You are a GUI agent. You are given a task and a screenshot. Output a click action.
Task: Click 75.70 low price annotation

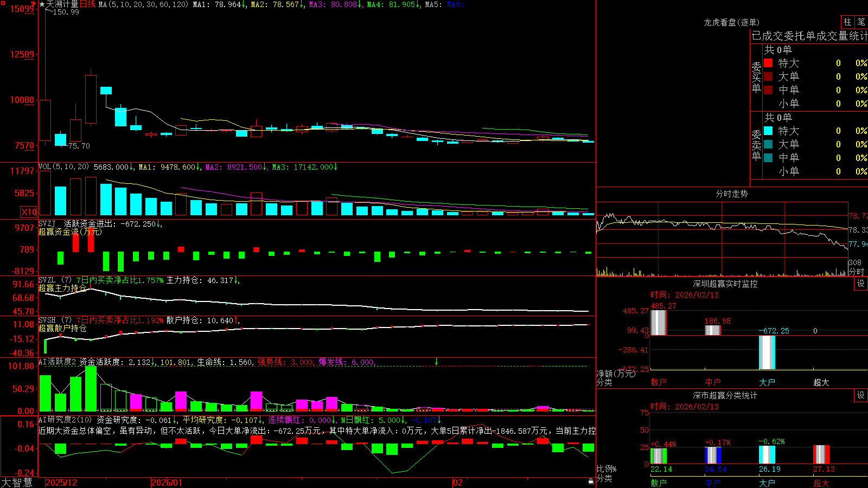pos(79,146)
